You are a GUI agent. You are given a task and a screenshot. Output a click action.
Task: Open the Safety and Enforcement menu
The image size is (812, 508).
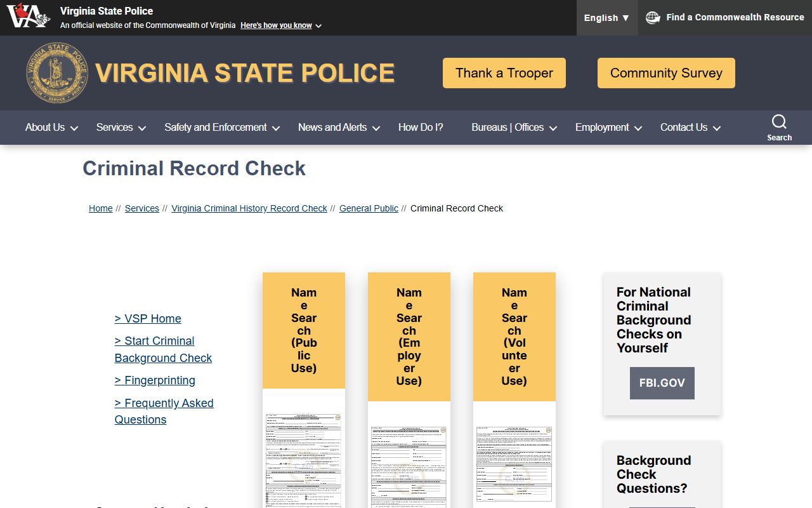[216, 127]
